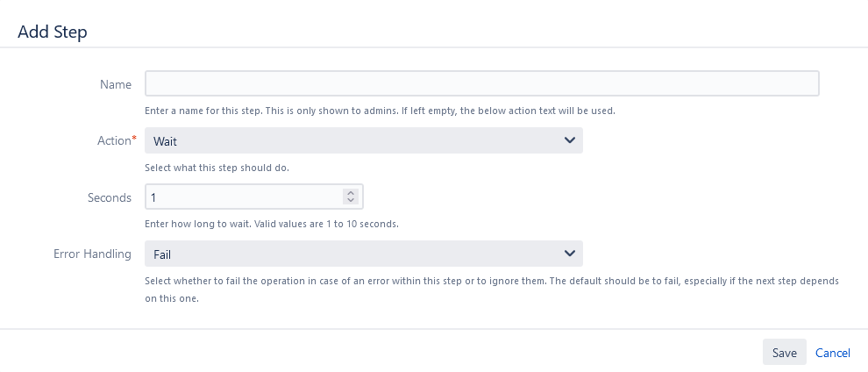The width and height of the screenshot is (868, 372).
Task: Increase Seconds with the up spinner arrow
Action: (351, 193)
